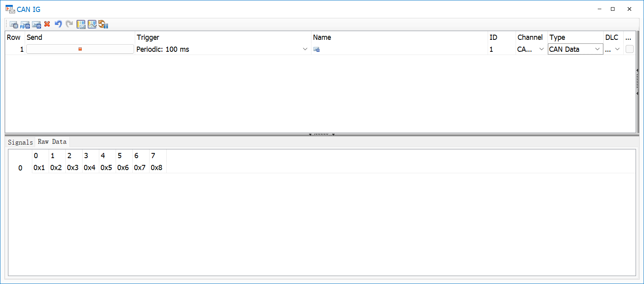Add a new CAN FD frame
The width and height of the screenshot is (644, 284).
click(x=25, y=24)
